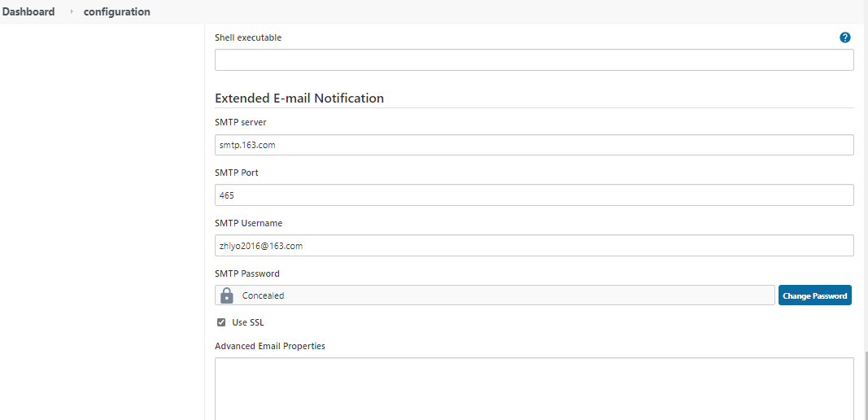
Task: Go to the Dashboard breadcrumb
Action: pyautogui.click(x=28, y=11)
